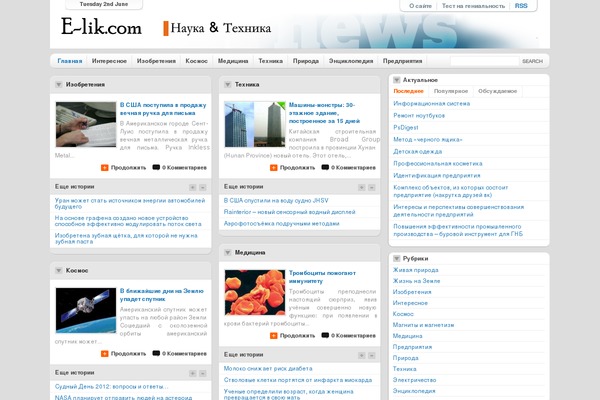Collapse the Изобретения section arrow
Screen dimensions: 600x400
click(x=59, y=84)
